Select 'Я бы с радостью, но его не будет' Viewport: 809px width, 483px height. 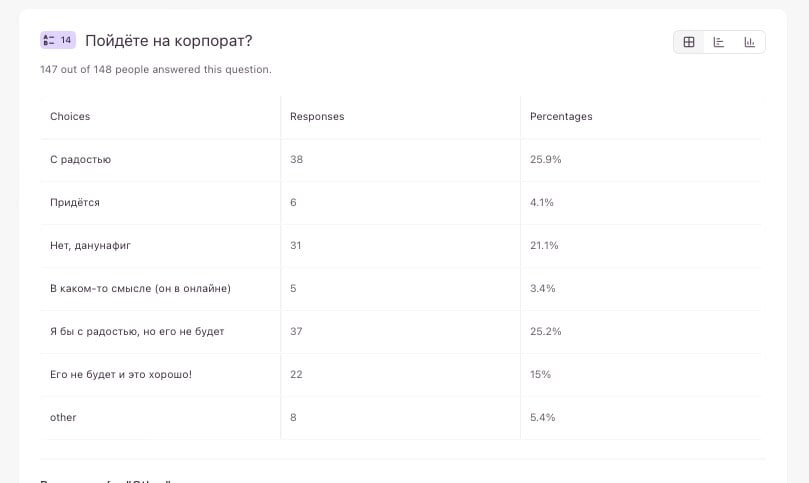tap(137, 332)
